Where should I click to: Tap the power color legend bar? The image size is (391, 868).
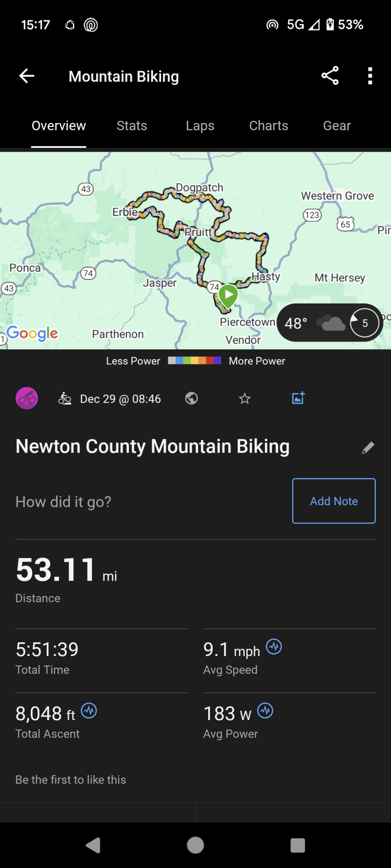coord(195,361)
